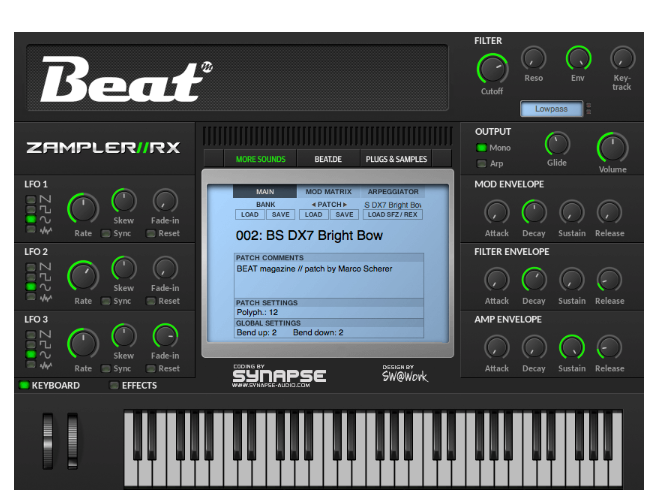Select LFO 3 random noise waveform
This screenshot has height=502, width=648.
[31, 364]
